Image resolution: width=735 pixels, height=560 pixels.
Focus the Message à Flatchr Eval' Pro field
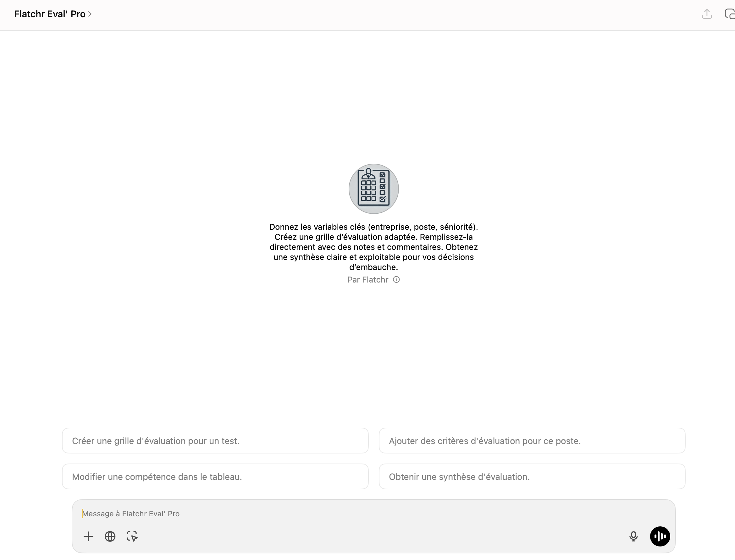tap(373, 514)
